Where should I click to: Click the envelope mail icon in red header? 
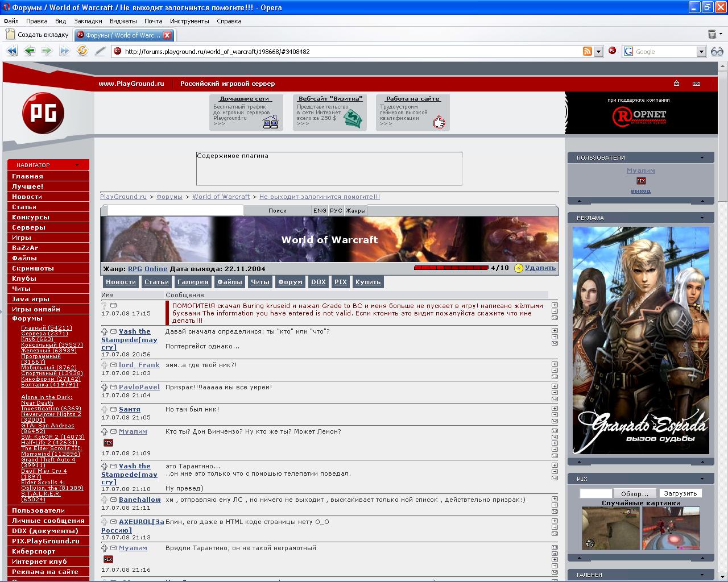tap(696, 84)
